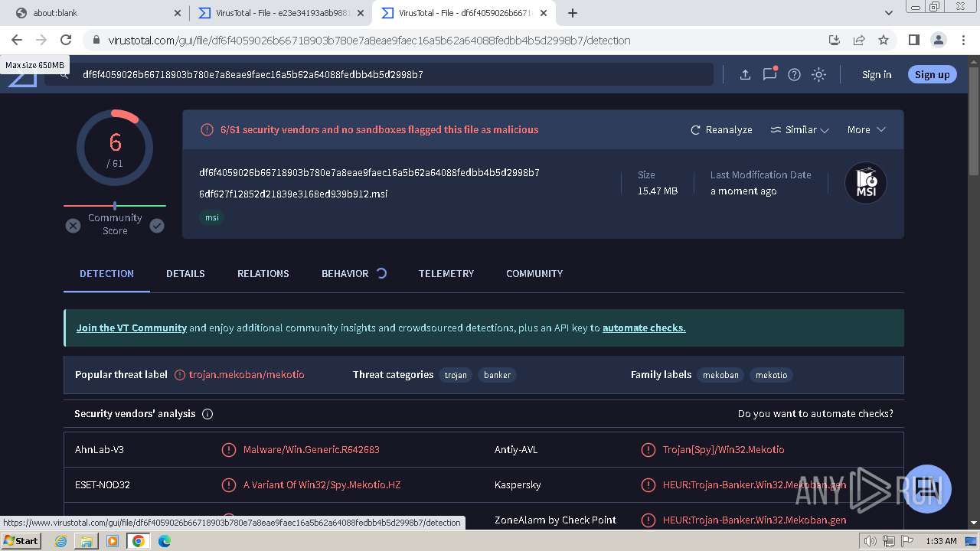This screenshot has height=551, width=980.
Task: Open the Edge icon in taskbar
Action: 165,541
